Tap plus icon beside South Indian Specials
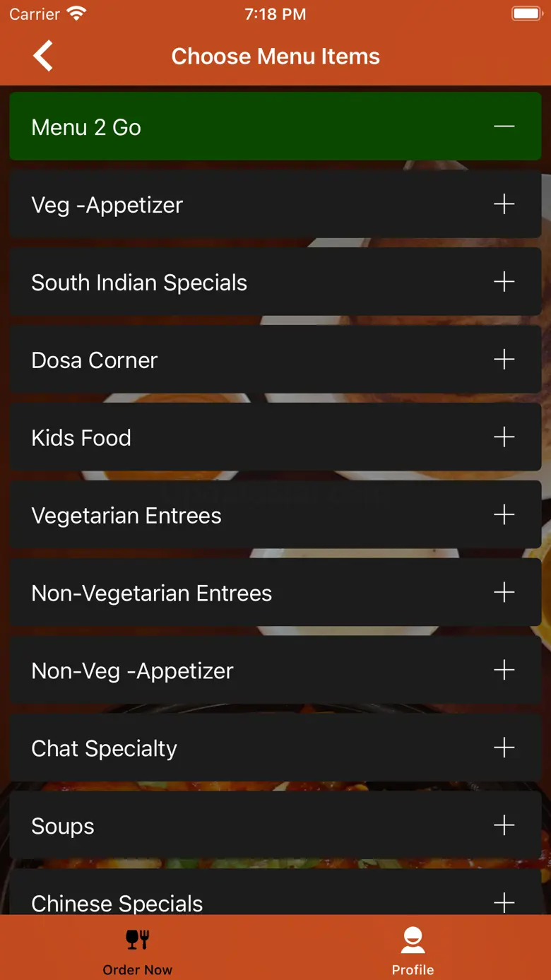This screenshot has height=980, width=551. [x=504, y=282]
